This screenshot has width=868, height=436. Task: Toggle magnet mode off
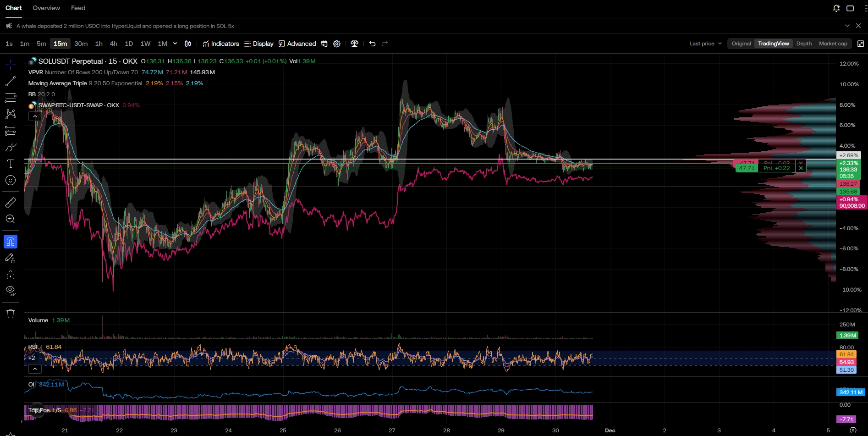tap(10, 242)
